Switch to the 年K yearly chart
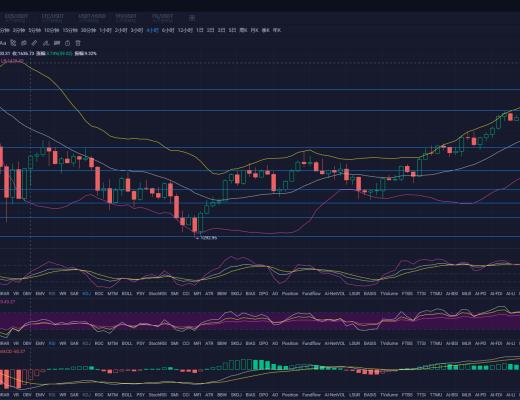520x400 pixels. click(x=277, y=30)
